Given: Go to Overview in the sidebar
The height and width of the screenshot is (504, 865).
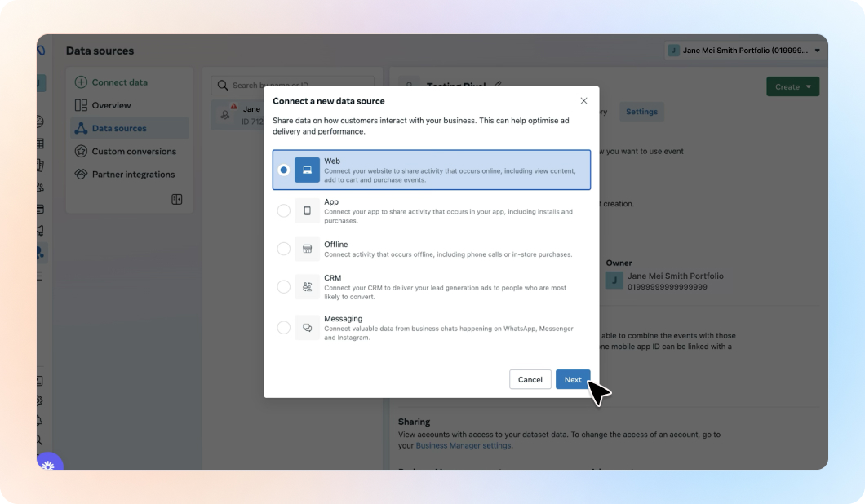Looking at the screenshot, I should [130, 105].
